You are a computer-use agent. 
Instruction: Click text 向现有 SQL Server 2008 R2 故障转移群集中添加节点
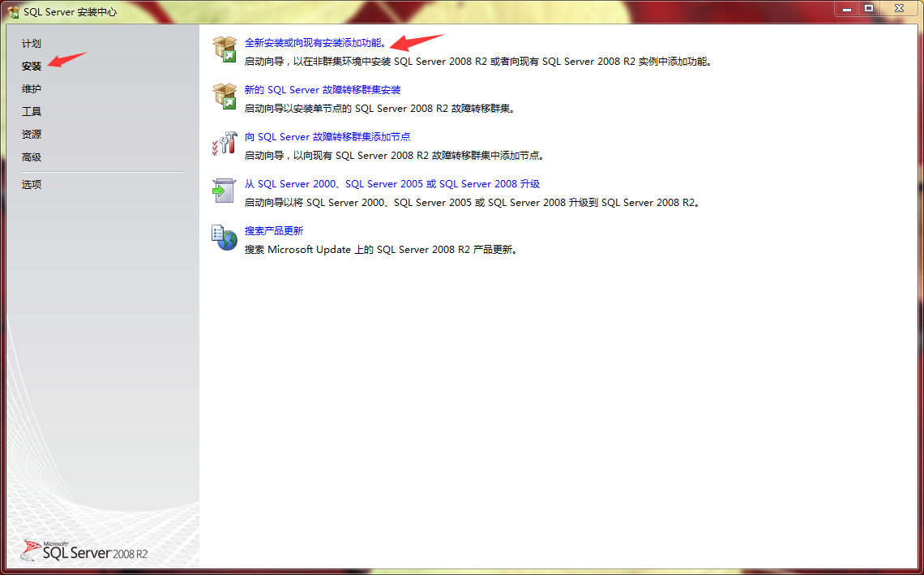pos(395,156)
